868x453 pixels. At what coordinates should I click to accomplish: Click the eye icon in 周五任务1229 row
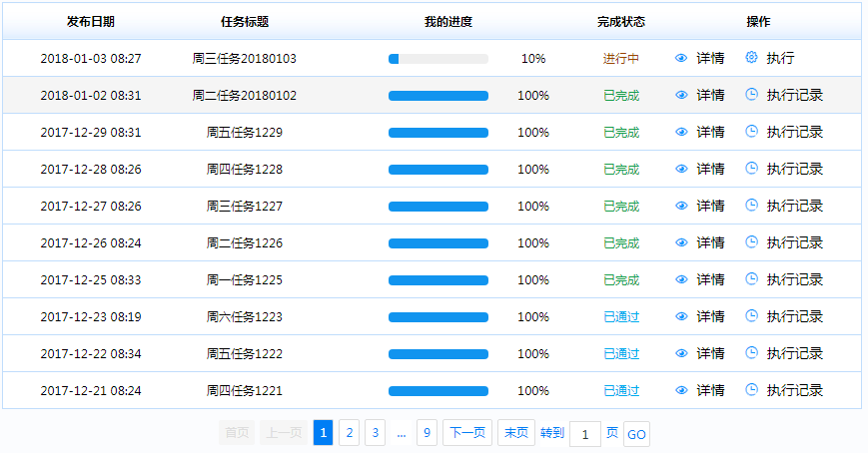682,132
